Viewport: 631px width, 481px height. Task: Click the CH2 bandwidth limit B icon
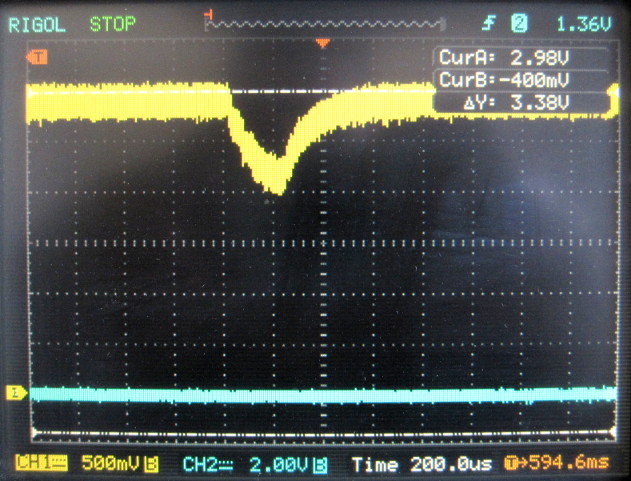(322, 464)
